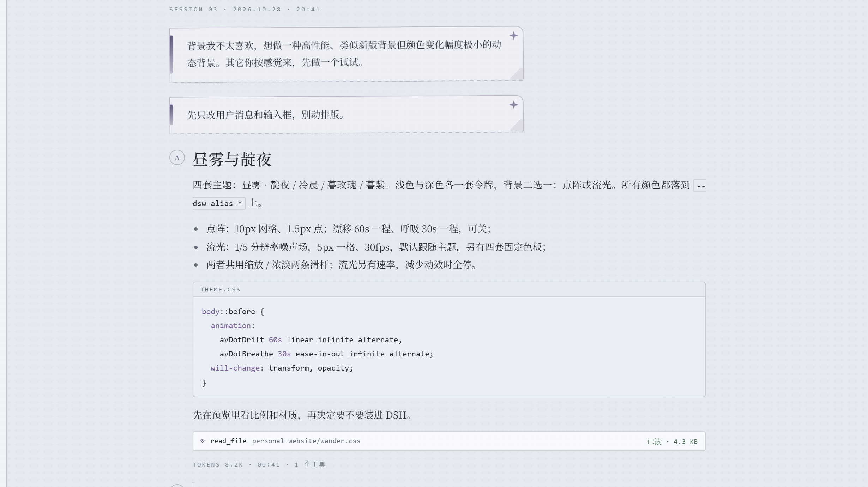The width and height of the screenshot is (868, 487).
Task: Click inline code 'dsw-alias-*'
Action: coord(219,203)
